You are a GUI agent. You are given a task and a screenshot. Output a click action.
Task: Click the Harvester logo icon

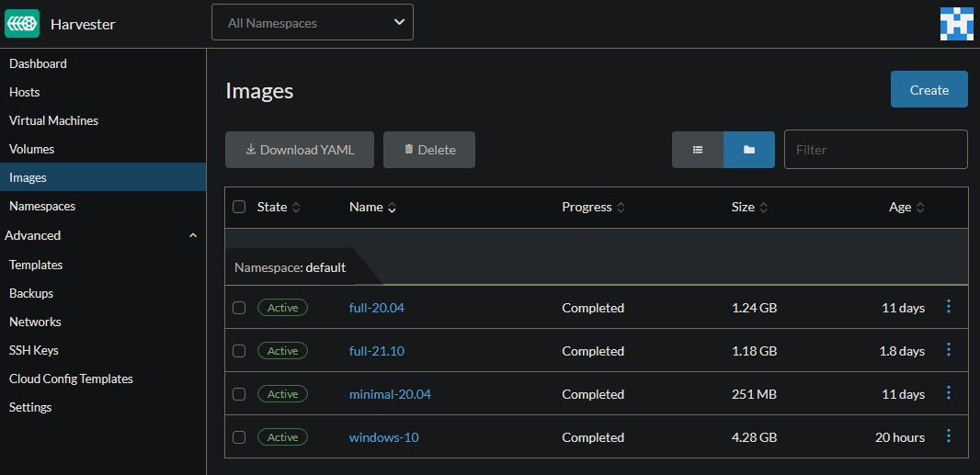22,24
